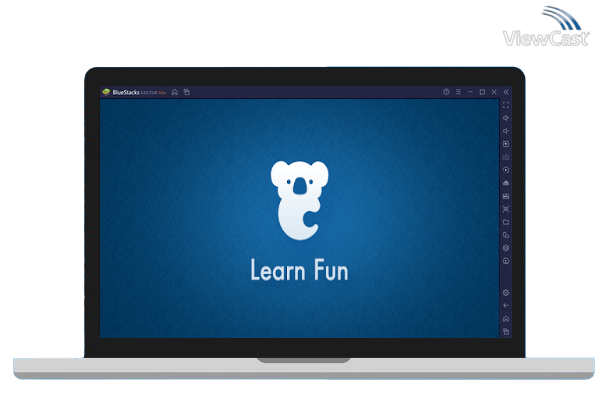Click the "Learn Fun" title text
Viewport: 602px width, 414px height.
click(x=299, y=270)
